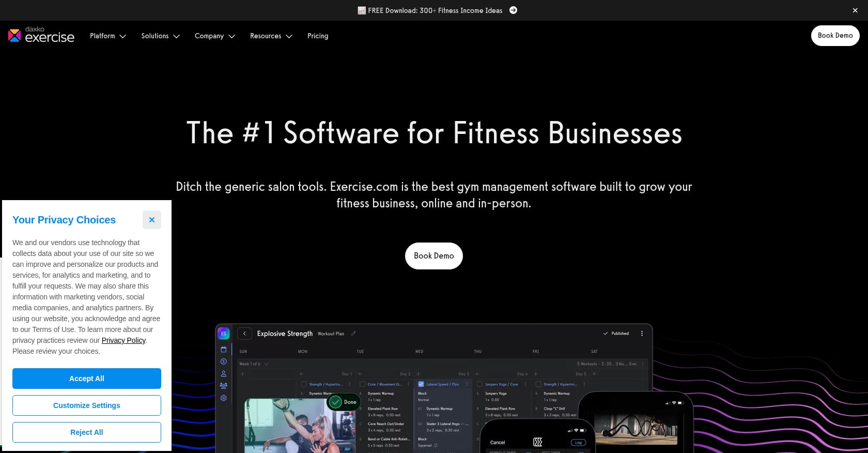The image size is (868, 453).
Task: Expand the Solutions menu
Action: click(x=160, y=36)
